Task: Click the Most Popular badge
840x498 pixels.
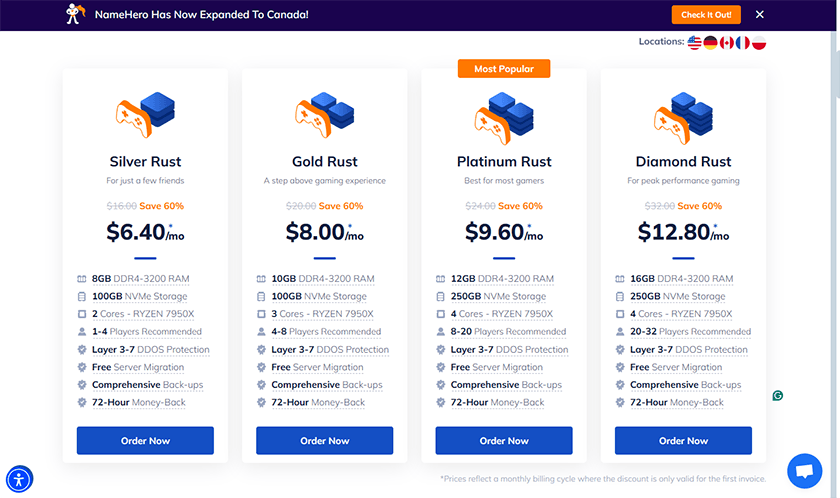Action: click(504, 69)
